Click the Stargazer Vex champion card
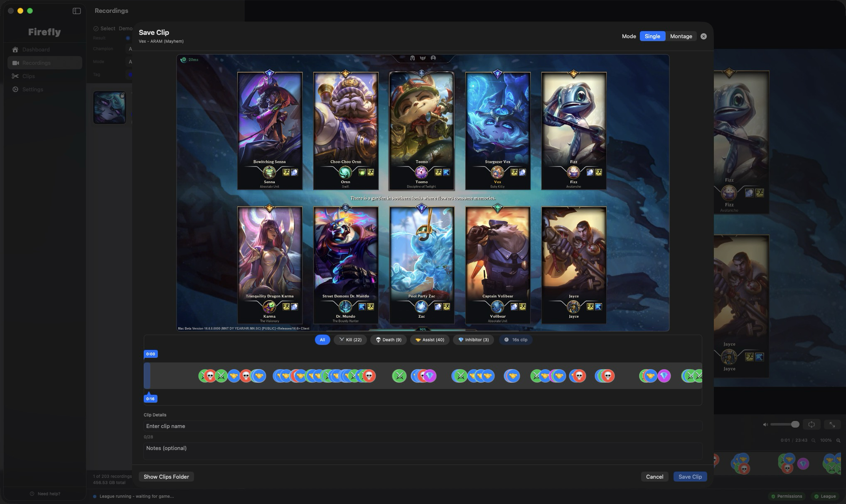 (498, 131)
